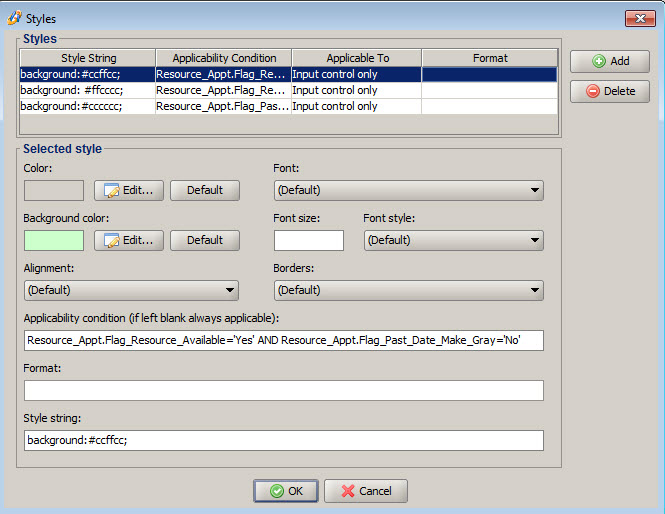
Task: Click the Format column header
Action: click(x=490, y=58)
